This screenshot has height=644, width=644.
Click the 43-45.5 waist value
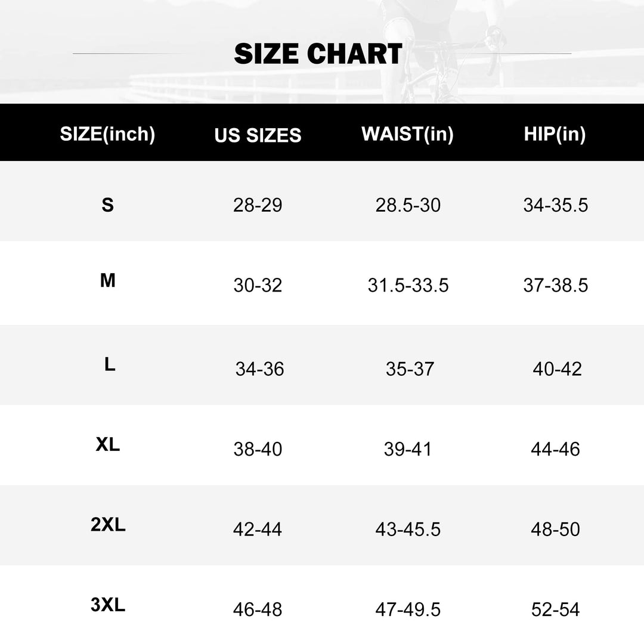click(408, 530)
